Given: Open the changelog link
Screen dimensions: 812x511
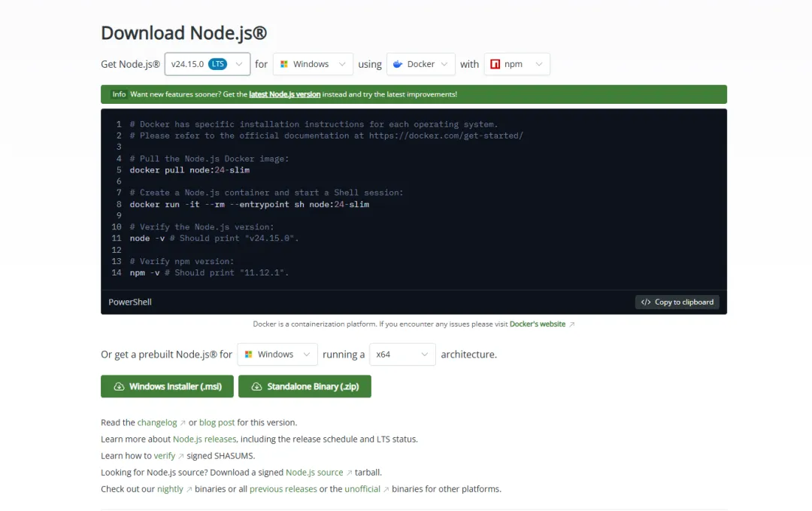Looking at the screenshot, I should [x=157, y=422].
